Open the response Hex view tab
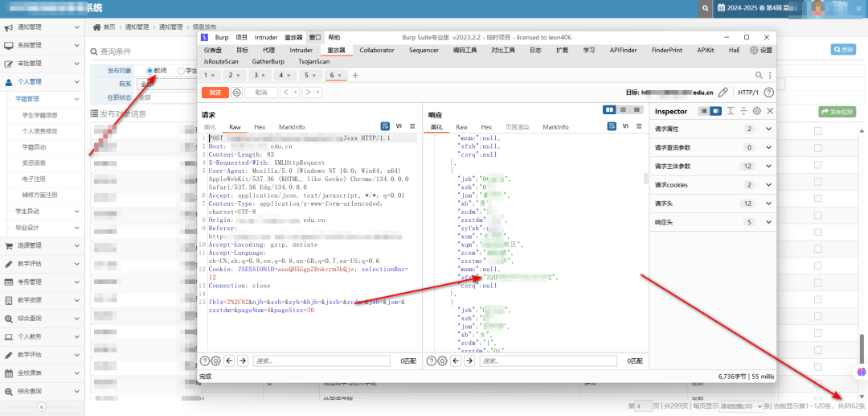Viewport: 868px width, 416px height. (486, 127)
